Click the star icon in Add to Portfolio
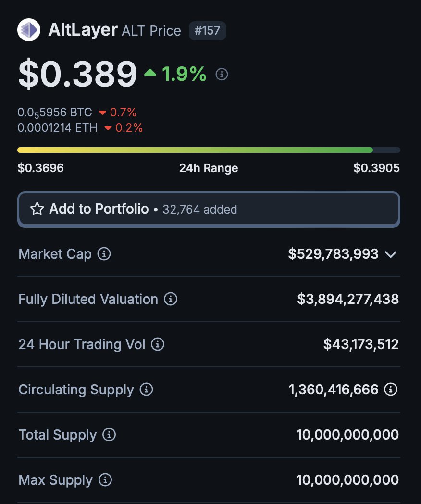This screenshot has width=421, height=504. tap(37, 209)
